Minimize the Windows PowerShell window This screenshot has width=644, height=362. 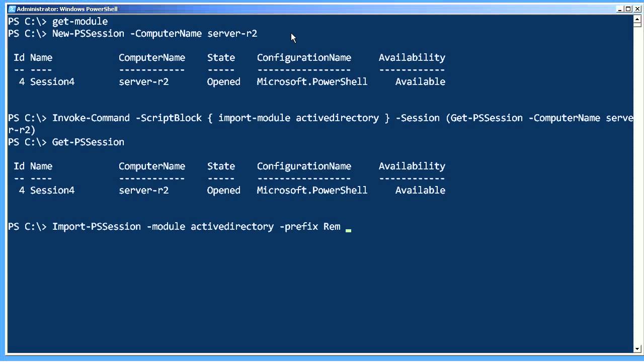coord(620,9)
